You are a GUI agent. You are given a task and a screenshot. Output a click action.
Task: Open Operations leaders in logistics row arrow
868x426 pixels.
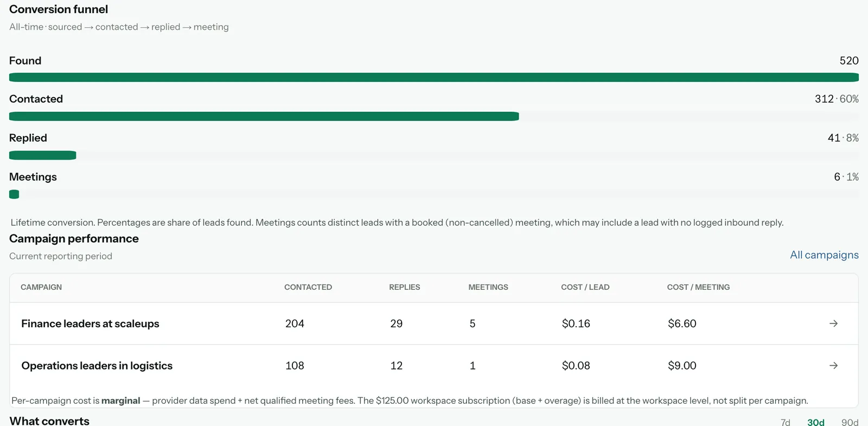(833, 366)
